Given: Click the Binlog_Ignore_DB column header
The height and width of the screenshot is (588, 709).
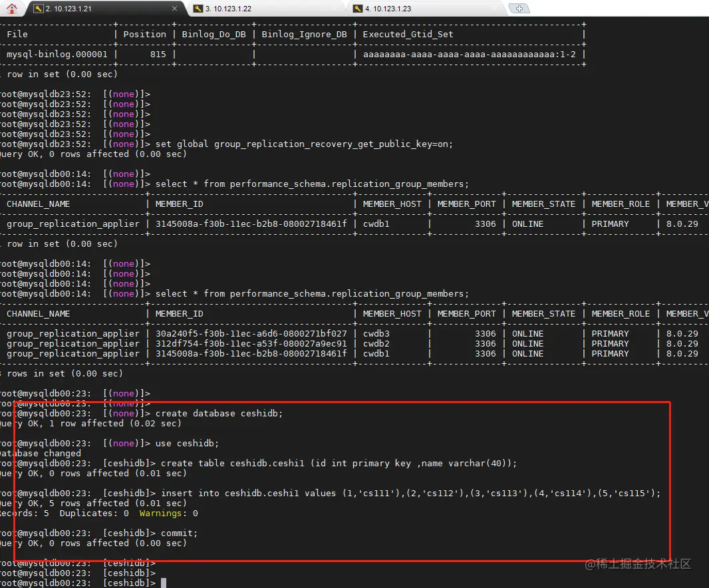Looking at the screenshot, I should (305, 35).
